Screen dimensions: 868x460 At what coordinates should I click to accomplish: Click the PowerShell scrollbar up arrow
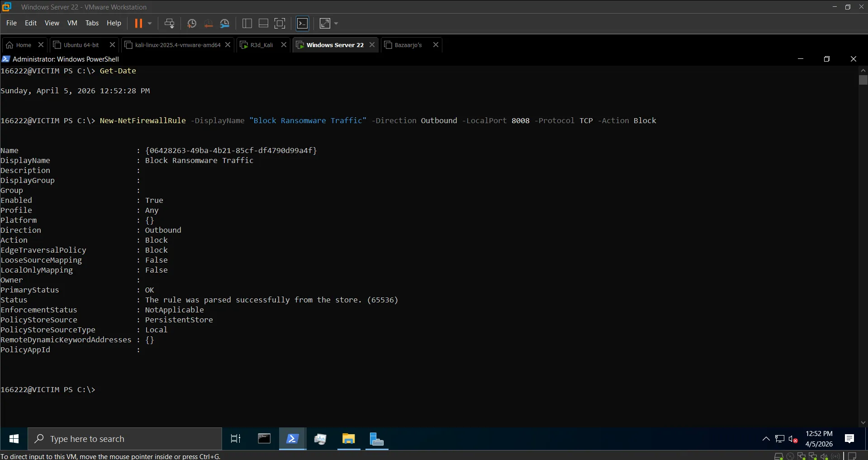(863, 70)
